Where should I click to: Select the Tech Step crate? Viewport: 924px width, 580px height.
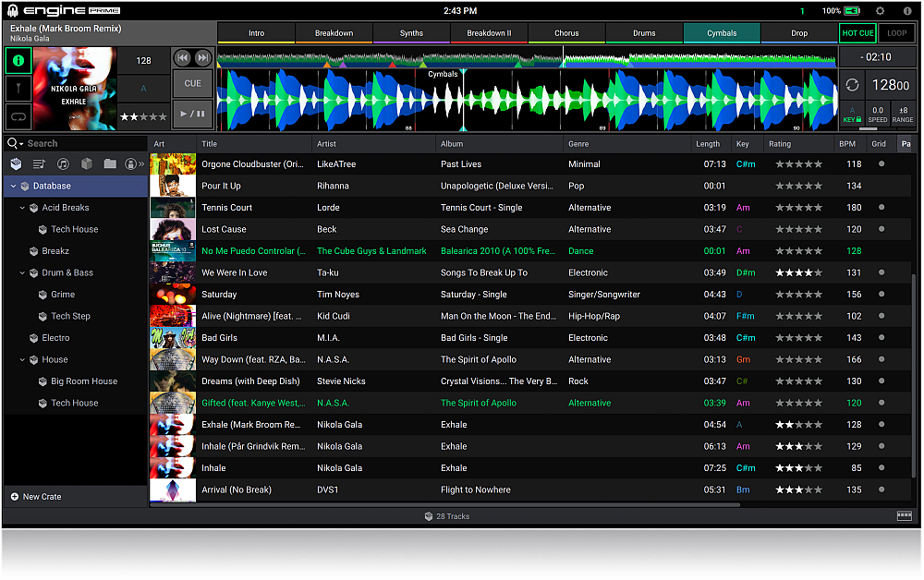tap(76, 316)
